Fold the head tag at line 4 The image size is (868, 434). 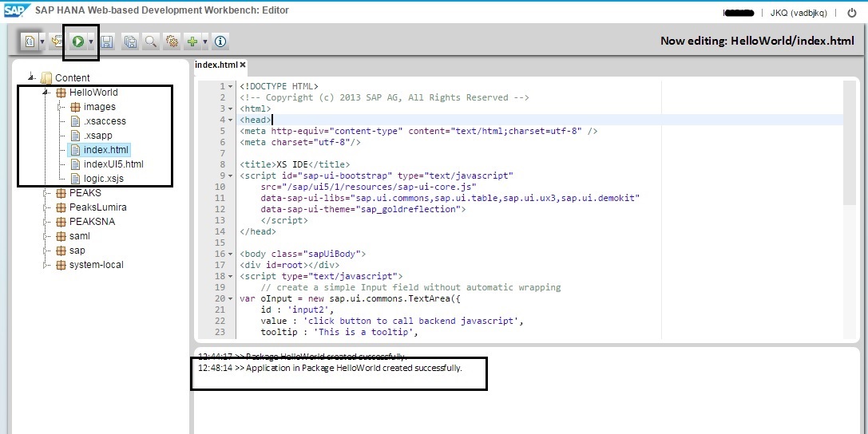[231, 120]
